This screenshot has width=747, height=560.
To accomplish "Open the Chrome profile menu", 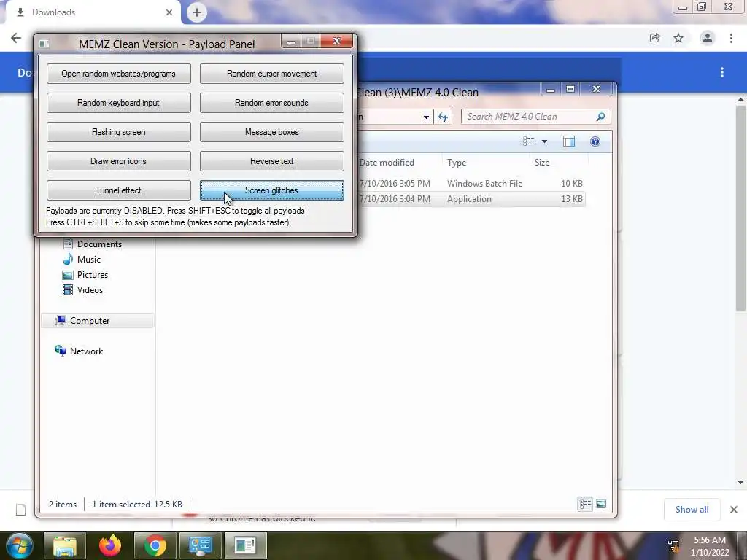I will click(x=708, y=38).
